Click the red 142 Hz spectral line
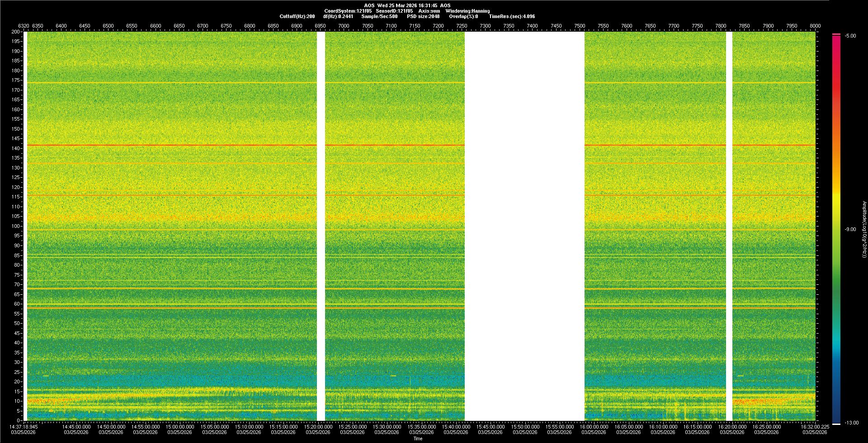The height and width of the screenshot is (443, 868). tap(172, 145)
